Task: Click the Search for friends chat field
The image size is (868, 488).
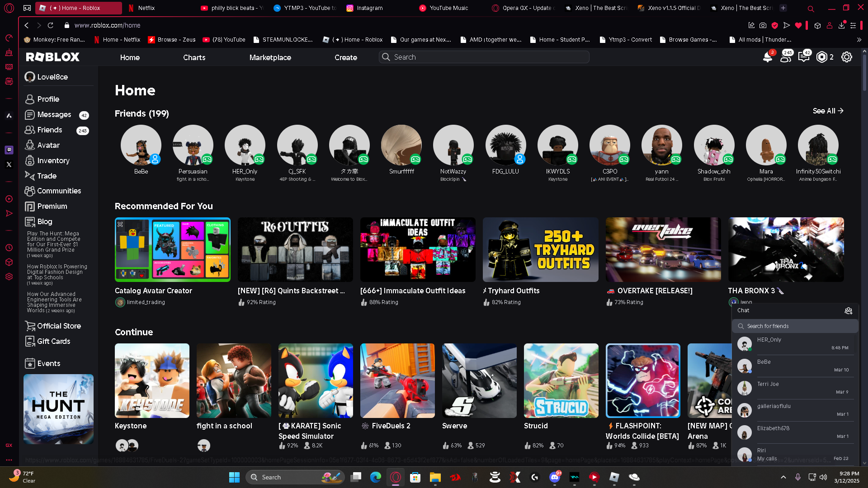Action: (x=795, y=326)
